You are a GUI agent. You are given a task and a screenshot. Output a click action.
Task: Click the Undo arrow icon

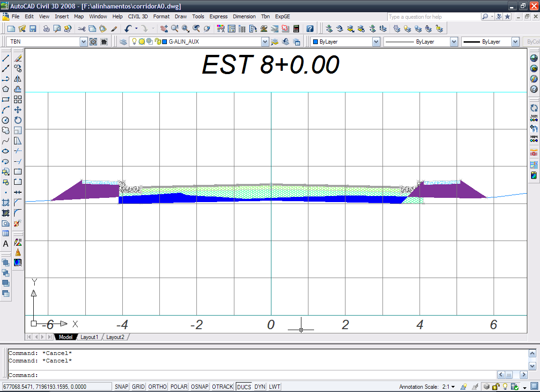coord(128,29)
